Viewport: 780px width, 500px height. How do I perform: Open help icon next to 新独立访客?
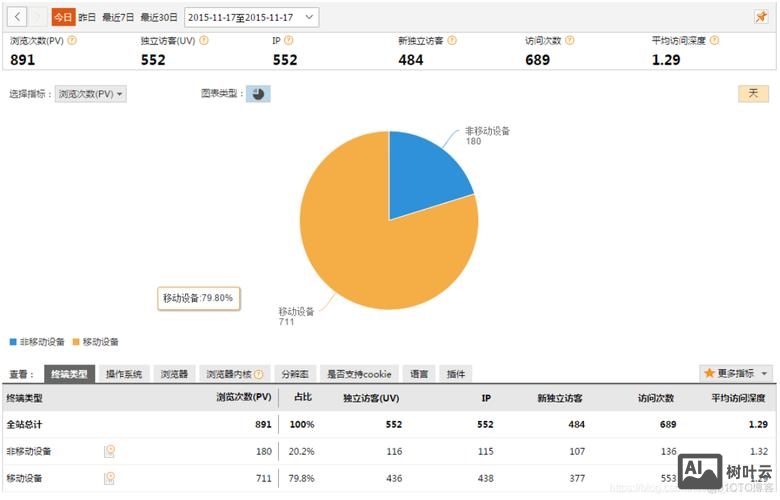[452, 40]
